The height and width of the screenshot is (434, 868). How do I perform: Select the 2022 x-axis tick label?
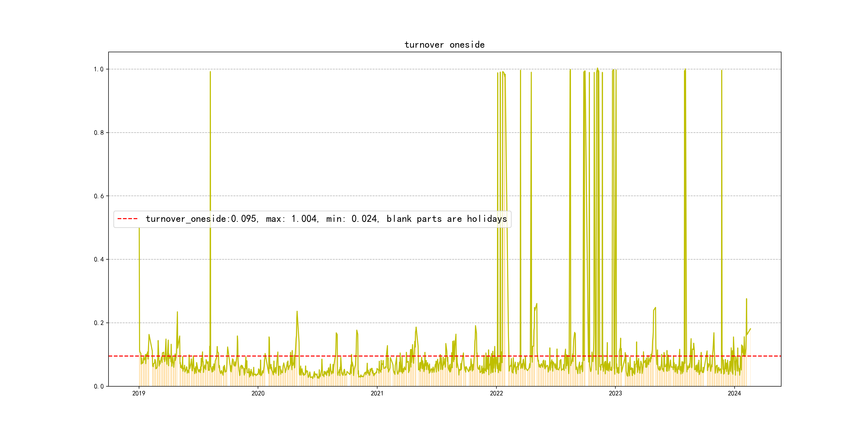point(496,393)
